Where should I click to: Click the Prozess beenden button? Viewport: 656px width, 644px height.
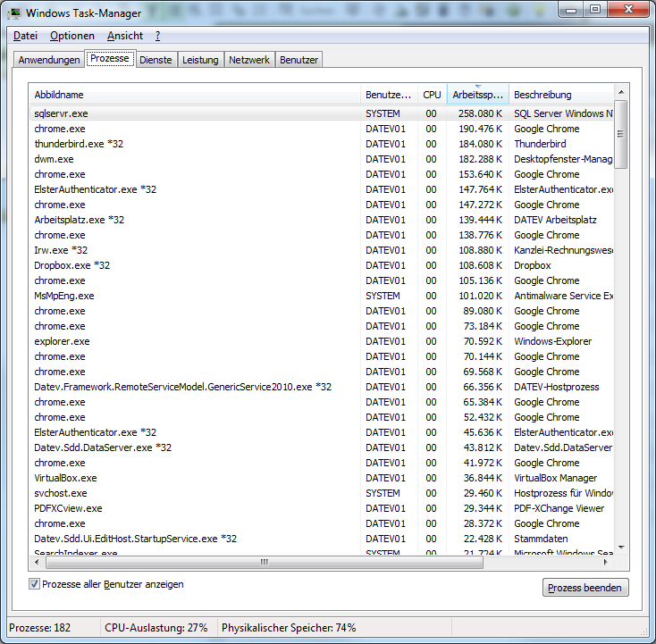tap(585, 588)
